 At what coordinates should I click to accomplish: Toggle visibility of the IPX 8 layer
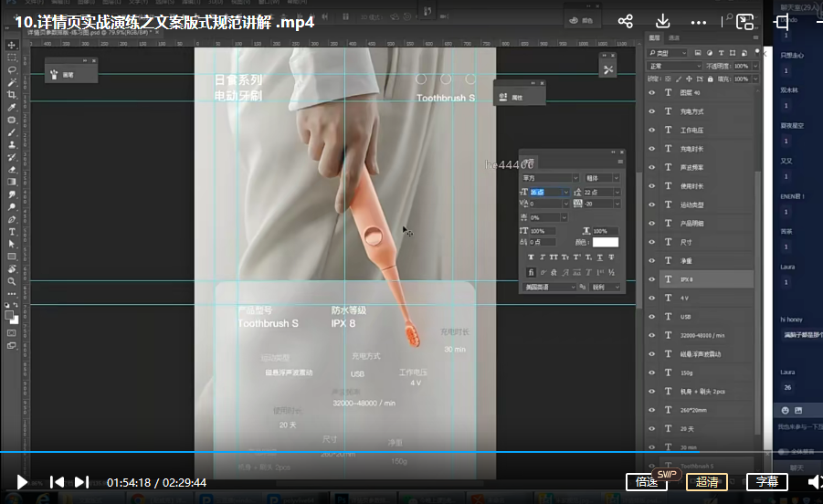pyautogui.click(x=651, y=279)
